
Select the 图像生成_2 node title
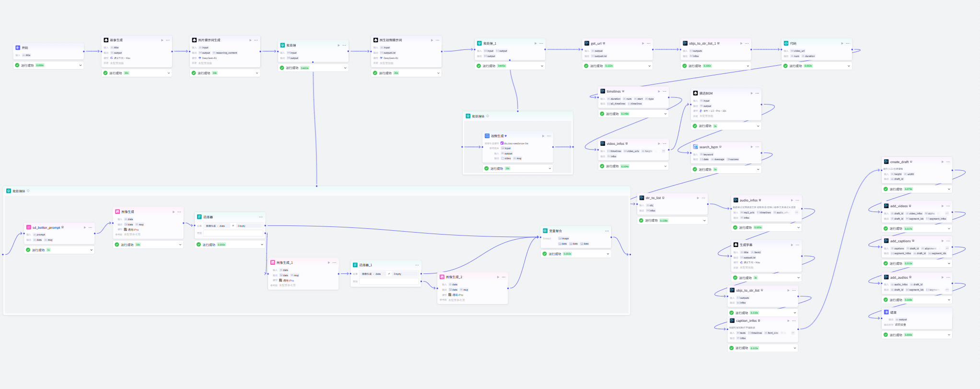coord(454,277)
